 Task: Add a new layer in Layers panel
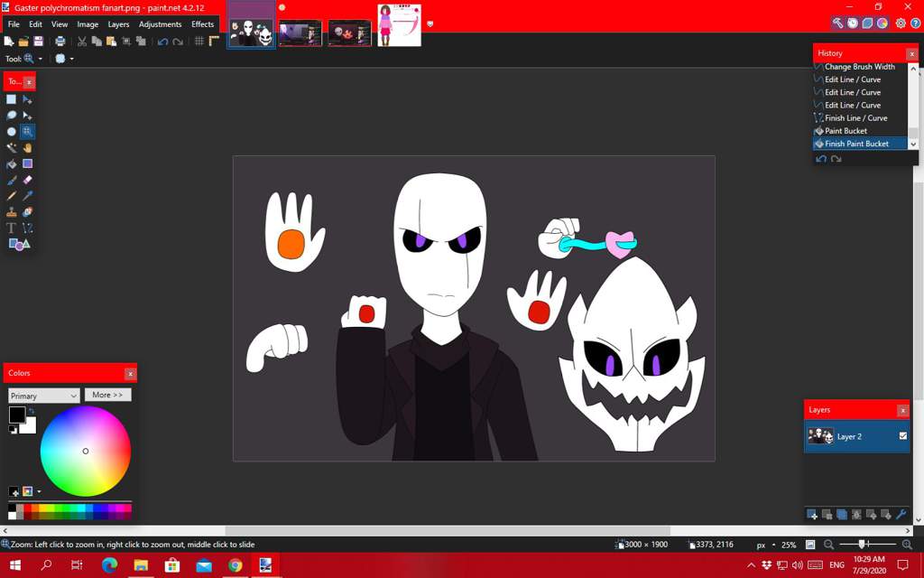coord(812,514)
